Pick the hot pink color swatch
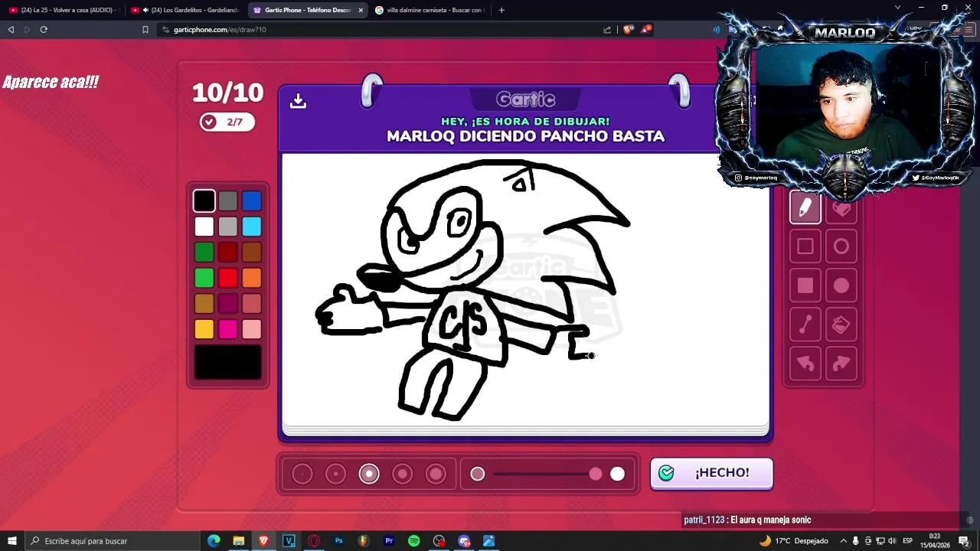Image resolution: width=980 pixels, height=551 pixels. (x=228, y=329)
